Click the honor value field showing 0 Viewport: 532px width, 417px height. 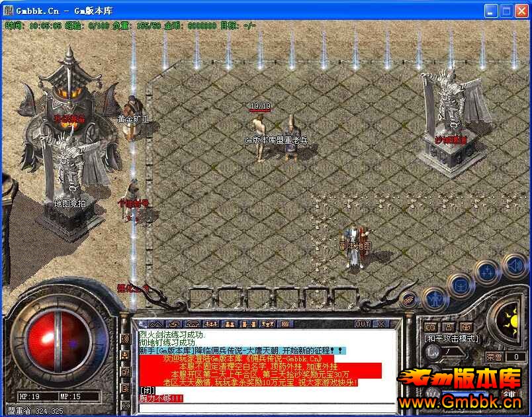(x=516, y=357)
